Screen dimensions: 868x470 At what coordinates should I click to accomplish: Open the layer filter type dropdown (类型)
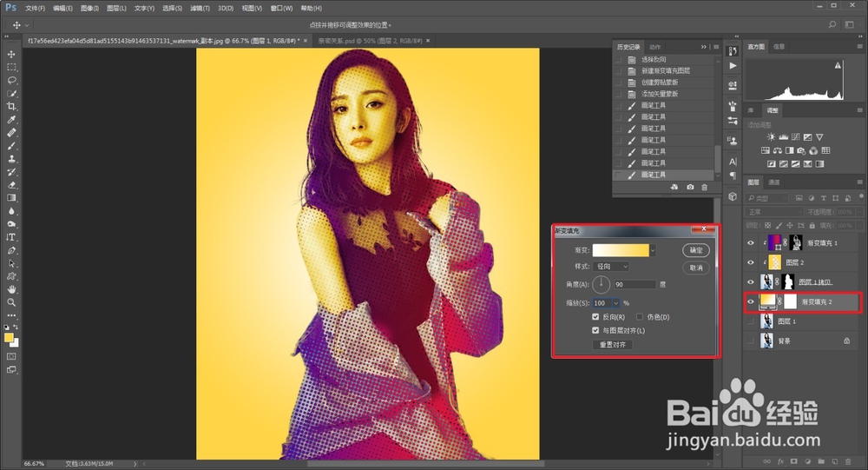pos(766,198)
